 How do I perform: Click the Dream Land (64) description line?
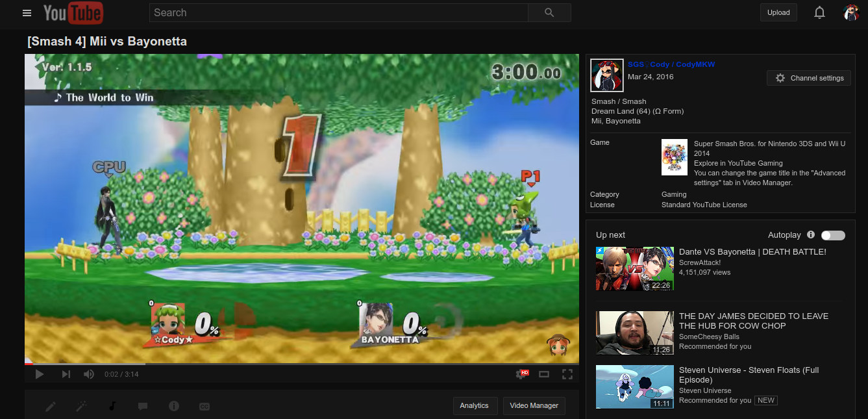click(x=638, y=111)
